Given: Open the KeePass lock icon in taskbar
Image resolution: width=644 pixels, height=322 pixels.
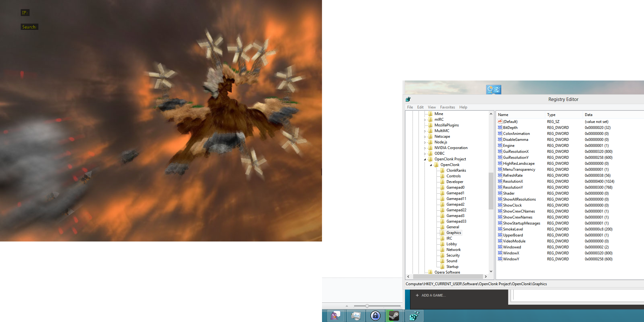Looking at the screenshot, I should click(x=375, y=315).
